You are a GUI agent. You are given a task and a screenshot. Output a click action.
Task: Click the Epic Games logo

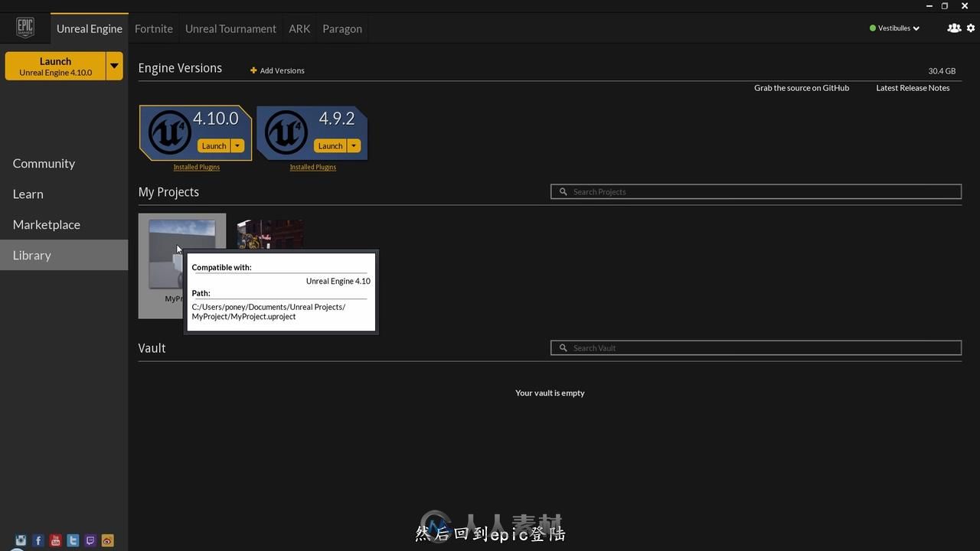(25, 28)
